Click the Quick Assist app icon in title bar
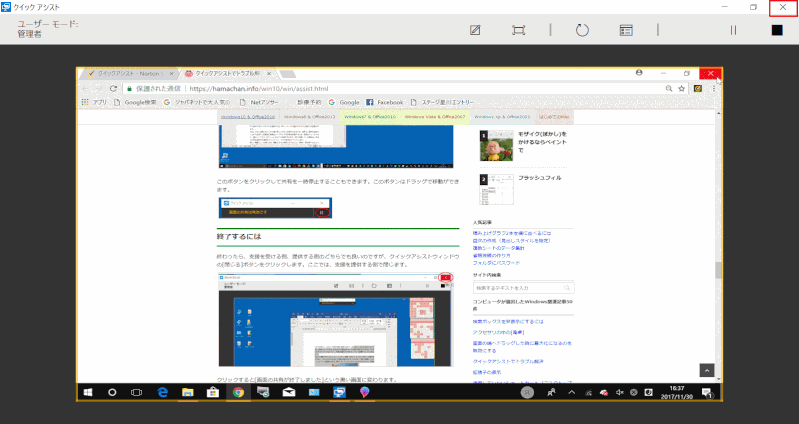 [6, 7]
